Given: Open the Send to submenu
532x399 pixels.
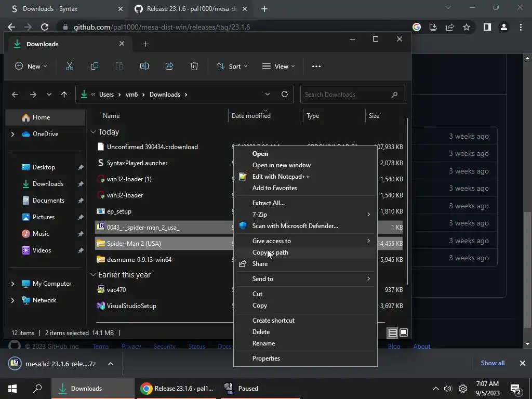Looking at the screenshot, I should click(x=305, y=279).
